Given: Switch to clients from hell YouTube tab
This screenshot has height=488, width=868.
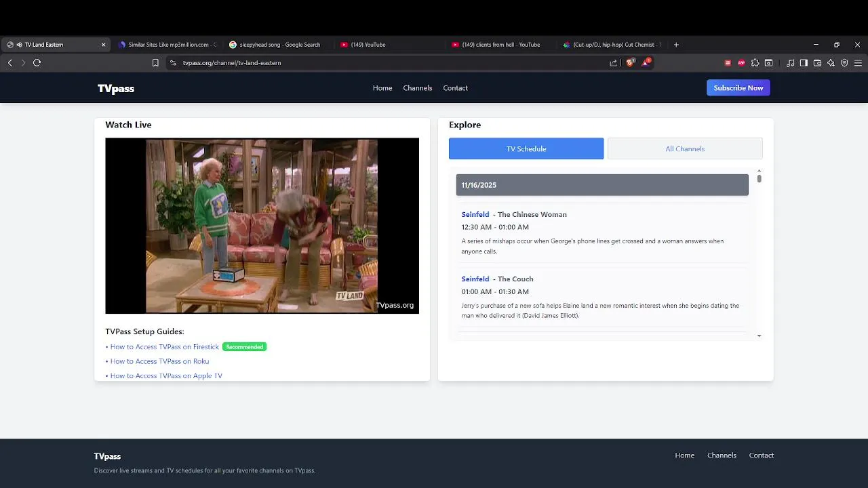Looking at the screenshot, I should click(501, 45).
